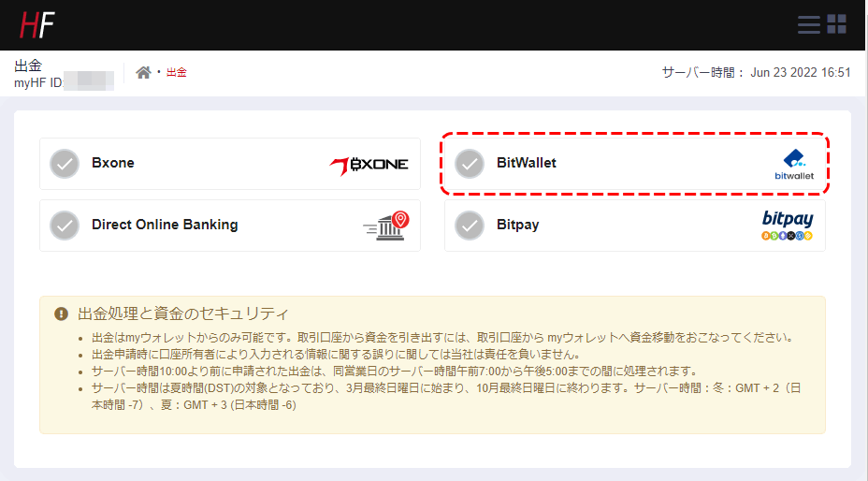Click the HF logo in header
868x481 pixels.
click(x=37, y=25)
